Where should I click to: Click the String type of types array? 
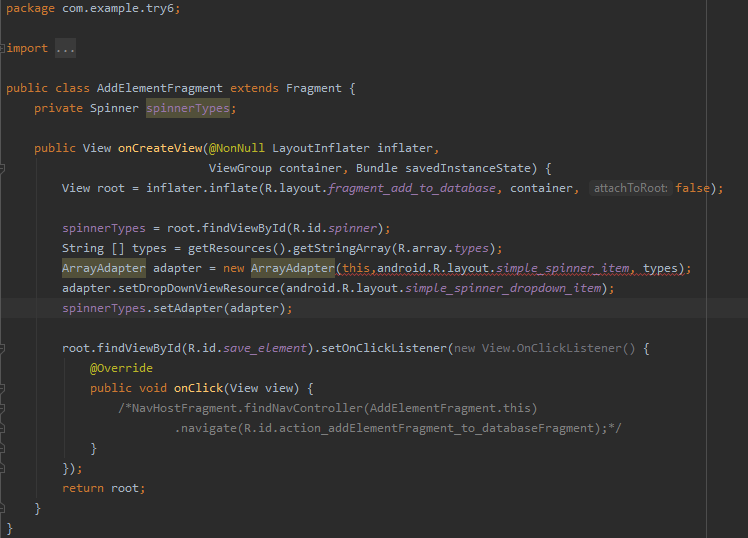[x=83, y=248]
